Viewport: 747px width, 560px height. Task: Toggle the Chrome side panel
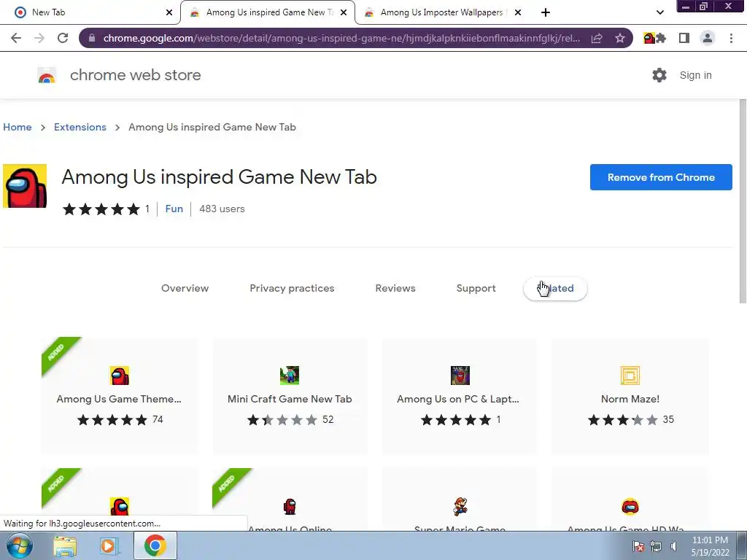[684, 38]
